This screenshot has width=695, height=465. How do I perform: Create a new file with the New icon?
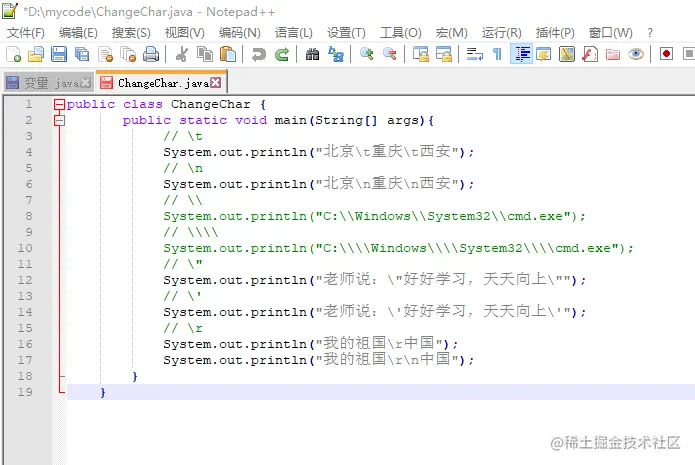tap(13, 54)
